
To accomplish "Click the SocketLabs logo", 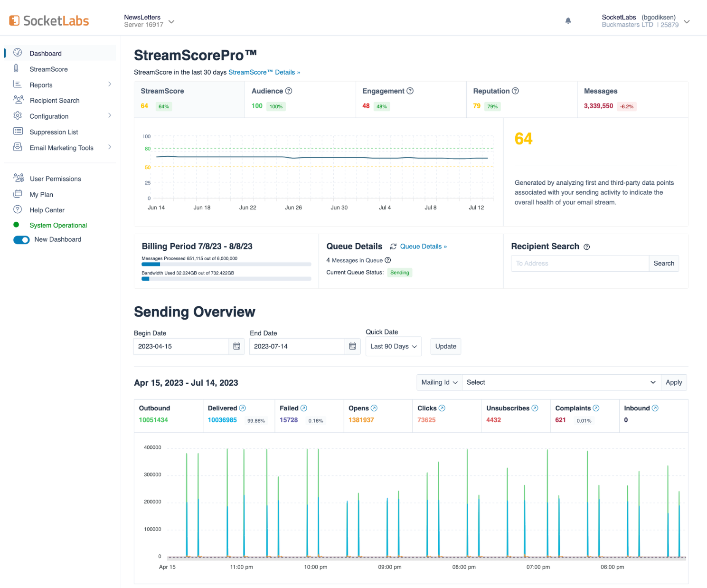I will [x=49, y=21].
